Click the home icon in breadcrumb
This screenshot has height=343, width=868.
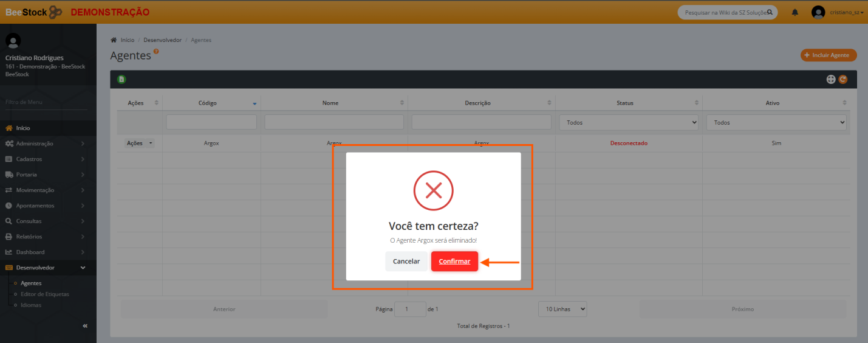point(114,40)
